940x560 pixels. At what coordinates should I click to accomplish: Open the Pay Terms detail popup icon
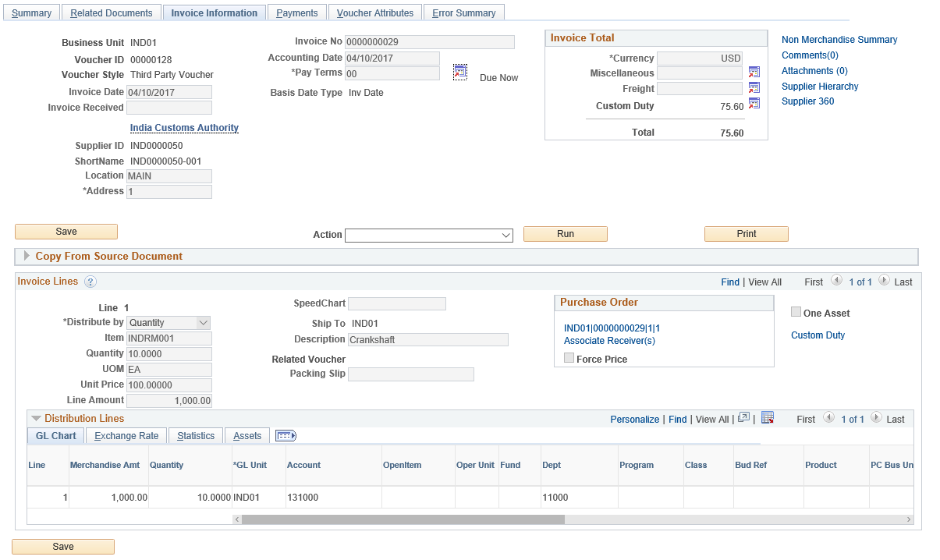[459, 71]
